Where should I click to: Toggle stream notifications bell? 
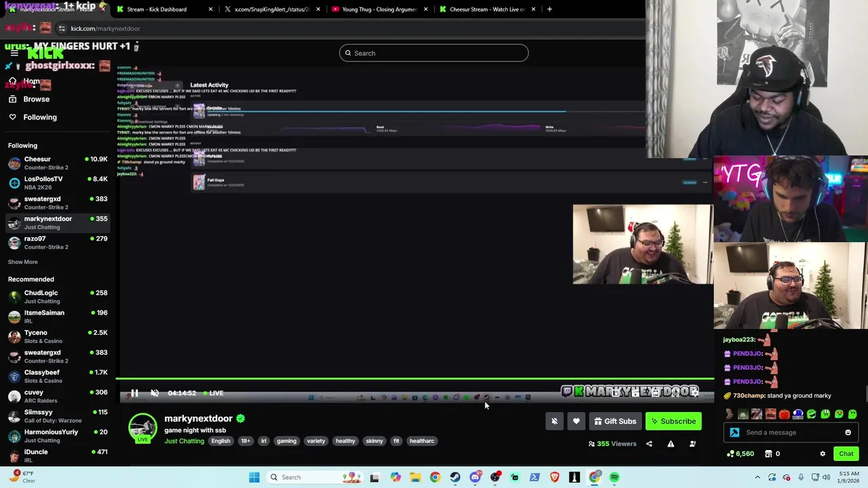click(554, 422)
